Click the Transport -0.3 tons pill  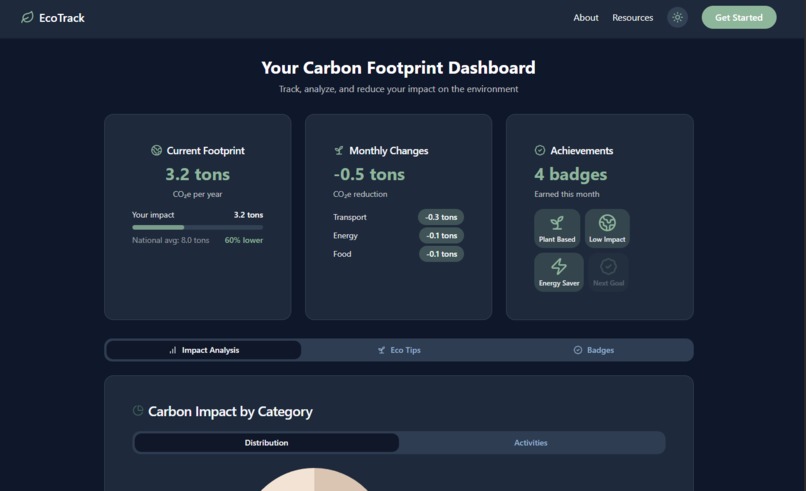[441, 217]
